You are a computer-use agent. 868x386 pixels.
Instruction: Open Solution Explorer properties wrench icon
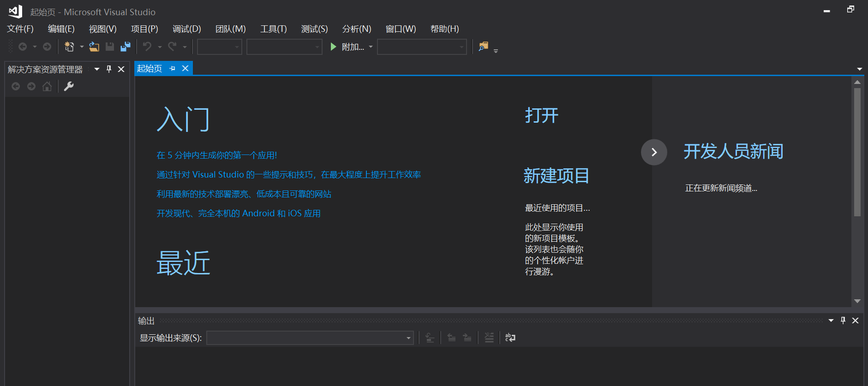(x=69, y=86)
